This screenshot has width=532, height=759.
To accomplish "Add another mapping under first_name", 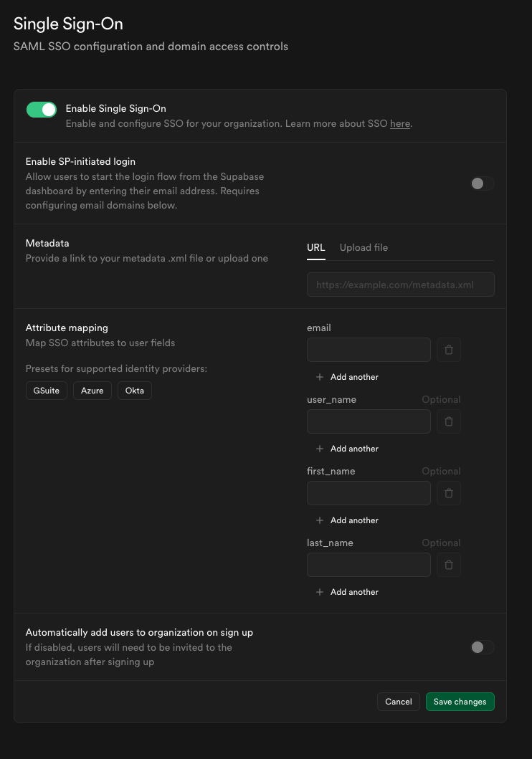I will (348, 520).
